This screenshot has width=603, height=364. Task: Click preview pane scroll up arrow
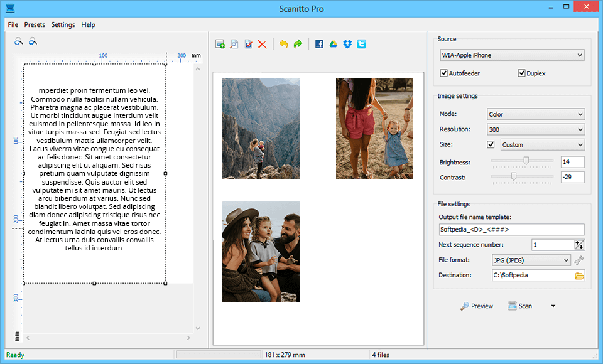198,69
